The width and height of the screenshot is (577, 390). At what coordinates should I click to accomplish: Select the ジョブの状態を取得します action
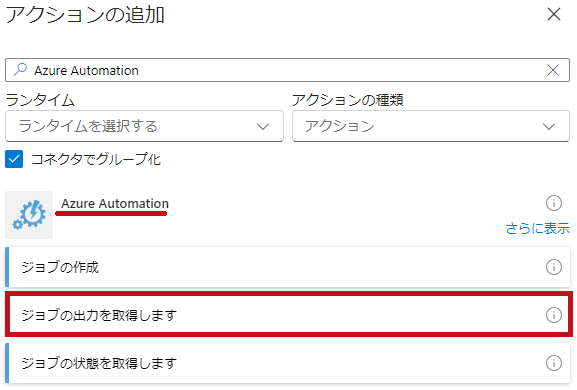click(287, 363)
